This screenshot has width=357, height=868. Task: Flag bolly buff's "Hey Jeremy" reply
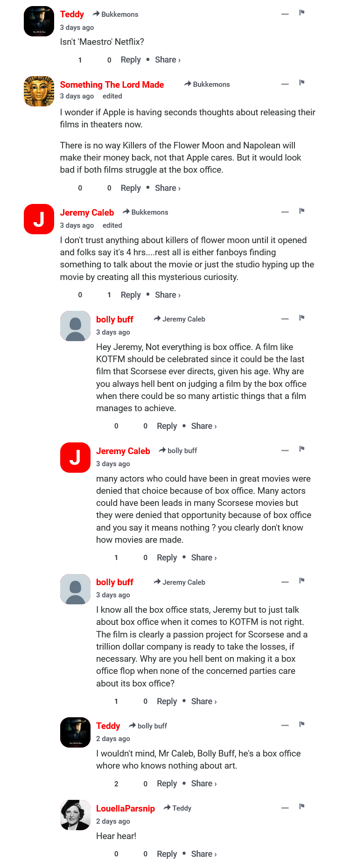click(302, 318)
